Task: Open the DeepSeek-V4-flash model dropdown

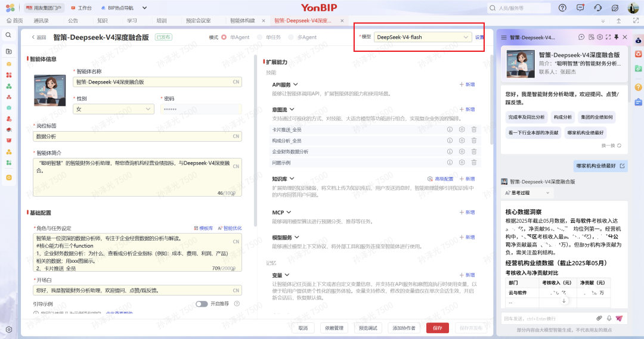Action: [x=423, y=37]
